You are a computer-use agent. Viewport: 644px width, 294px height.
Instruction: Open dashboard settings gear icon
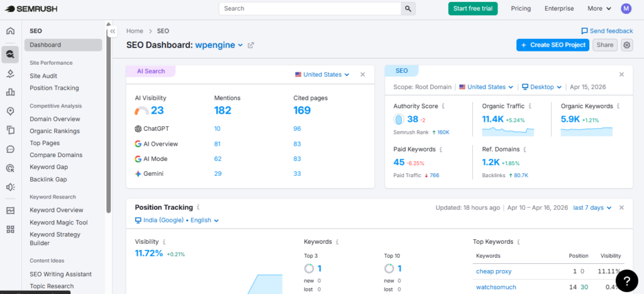(x=626, y=45)
